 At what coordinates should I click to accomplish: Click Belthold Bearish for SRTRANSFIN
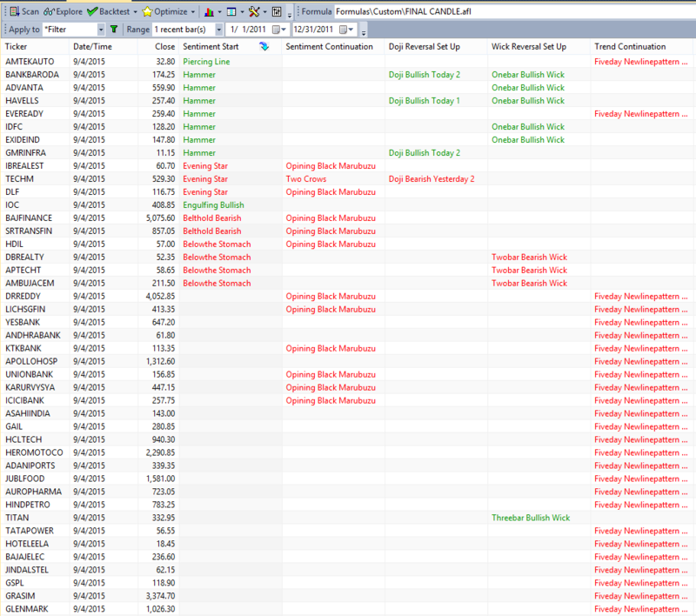pyautogui.click(x=212, y=231)
